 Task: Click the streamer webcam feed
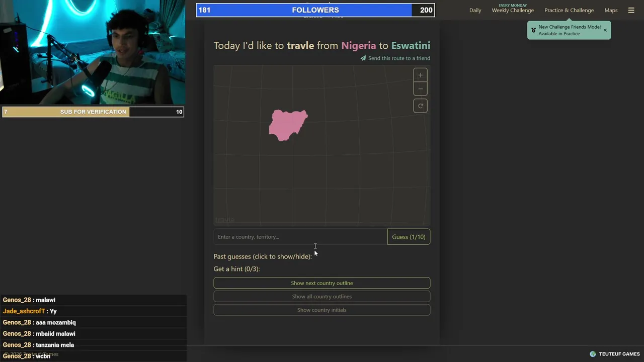pyautogui.click(x=93, y=52)
